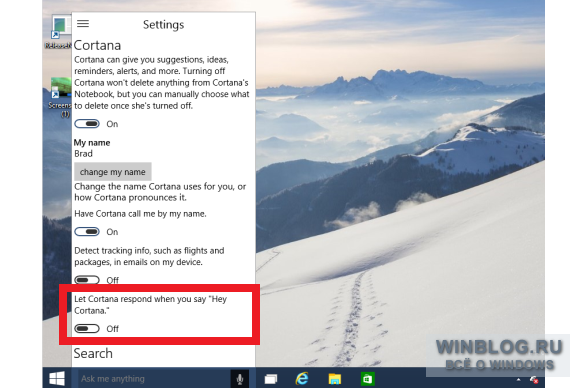Activate the microphone icon in search box
Image resolution: width=580 pixels, height=388 pixels.
tap(240, 379)
